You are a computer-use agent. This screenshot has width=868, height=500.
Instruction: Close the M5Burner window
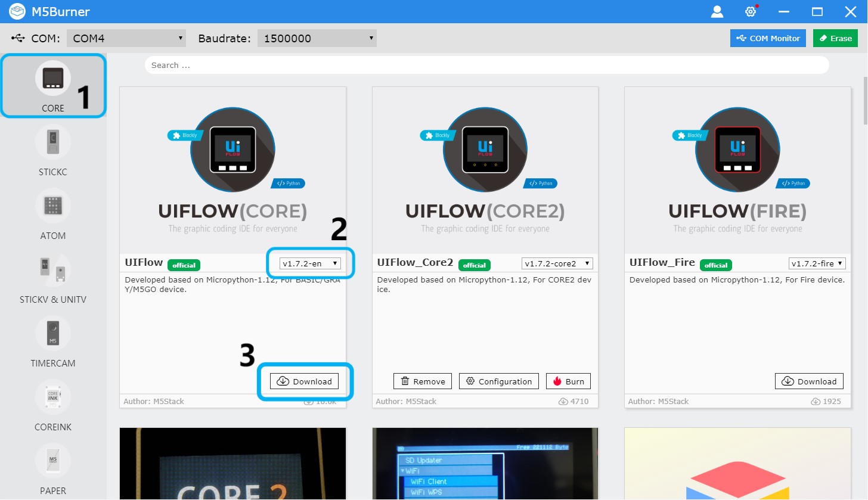(851, 12)
